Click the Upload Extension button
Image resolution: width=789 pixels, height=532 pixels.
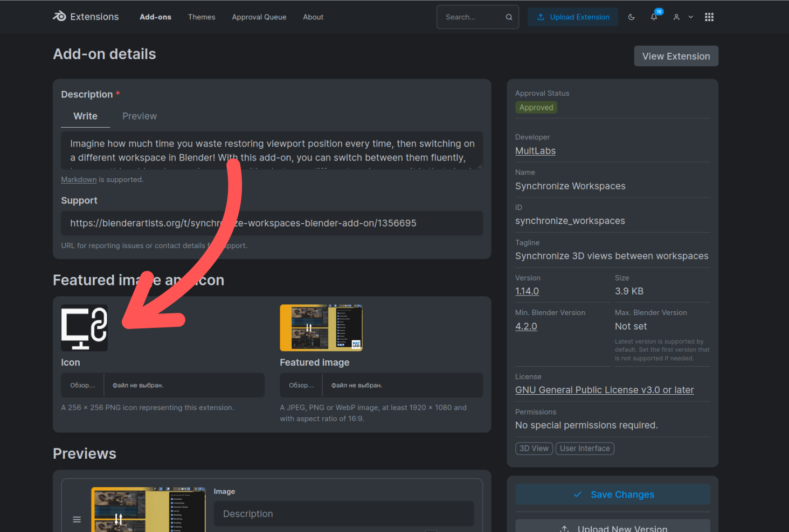click(x=573, y=17)
